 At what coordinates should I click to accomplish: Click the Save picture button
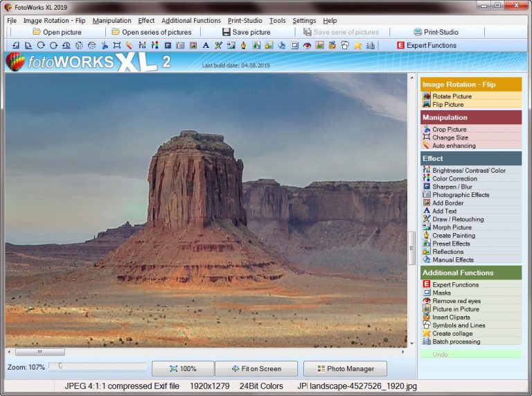(x=247, y=33)
